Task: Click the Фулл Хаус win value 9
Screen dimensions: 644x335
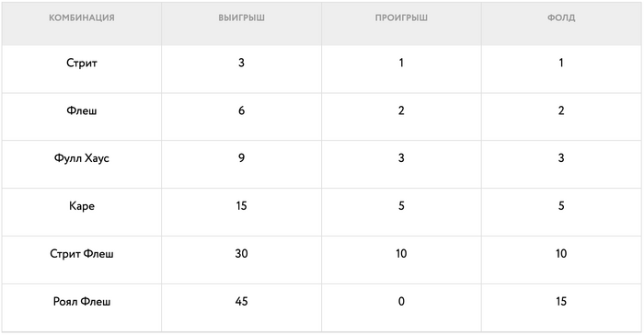Action: point(241,158)
